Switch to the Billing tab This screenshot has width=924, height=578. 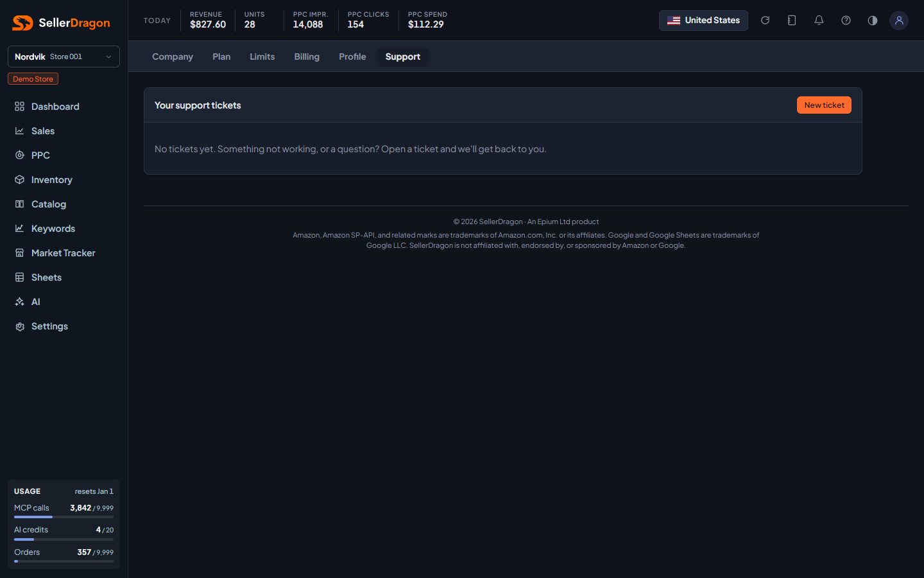click(x=307, y=57)
